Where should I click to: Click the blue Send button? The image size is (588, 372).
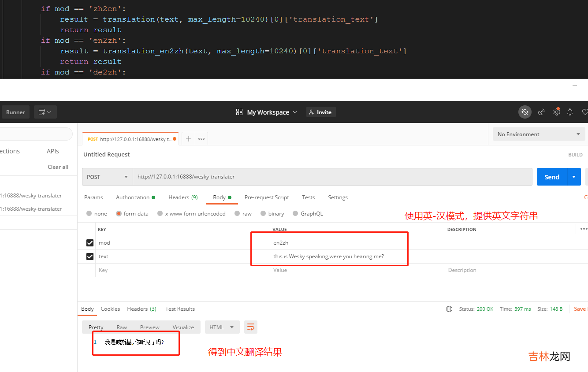551,177
